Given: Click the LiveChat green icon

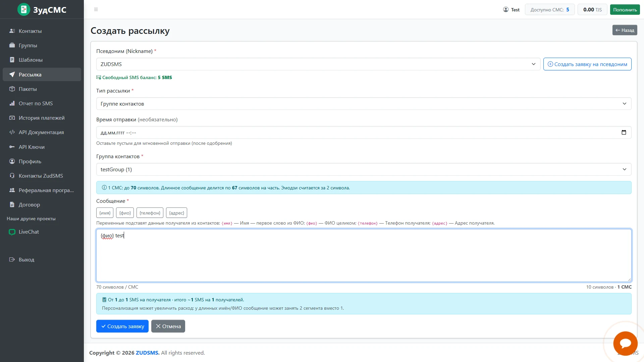Looking at the screenshot, I should point(12,232).
